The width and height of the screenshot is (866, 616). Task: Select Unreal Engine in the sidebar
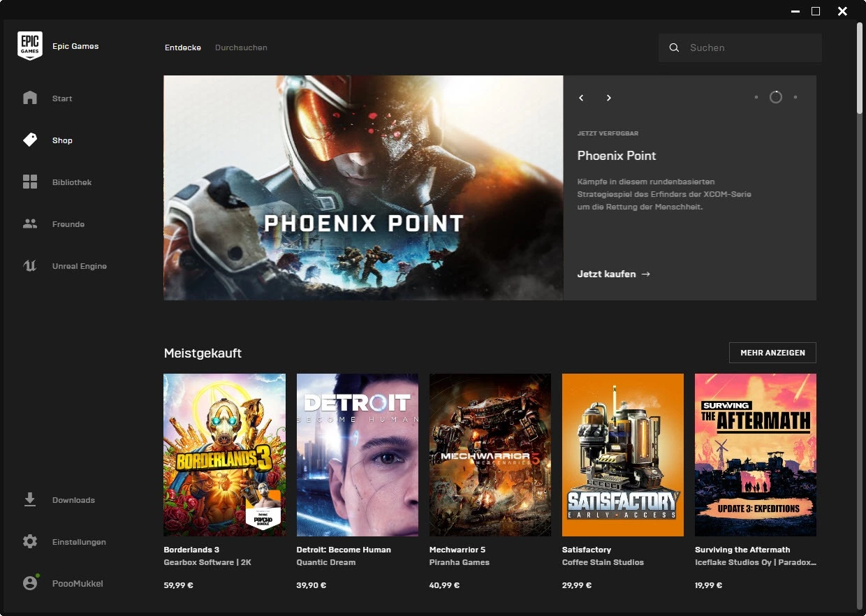(80, 266)
